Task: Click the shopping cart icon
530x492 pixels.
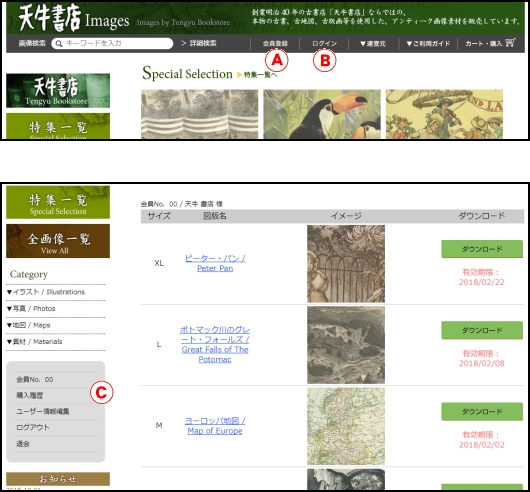Action: (x=510, y=43)
